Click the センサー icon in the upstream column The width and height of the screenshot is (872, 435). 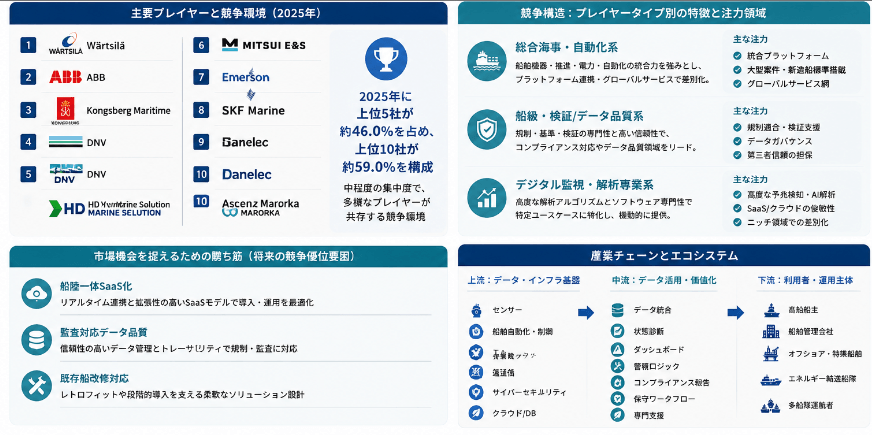(x=475, y=310)
